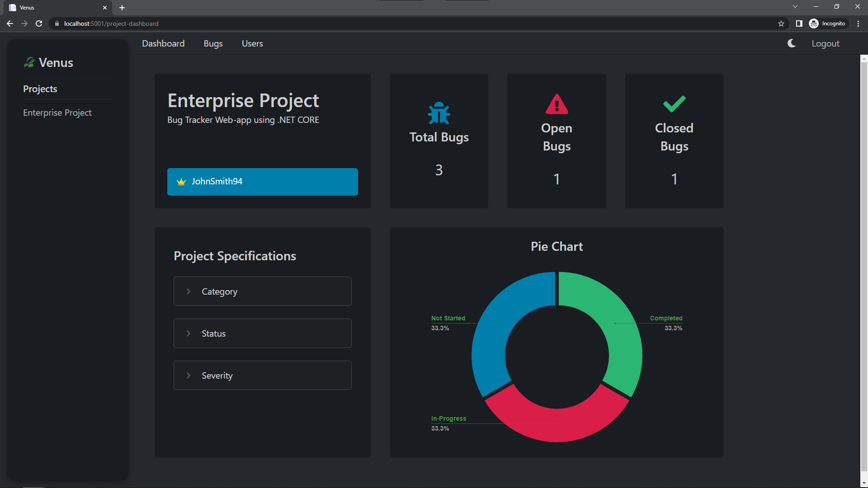Click the vertical page scrollbar

pos(864,267)
